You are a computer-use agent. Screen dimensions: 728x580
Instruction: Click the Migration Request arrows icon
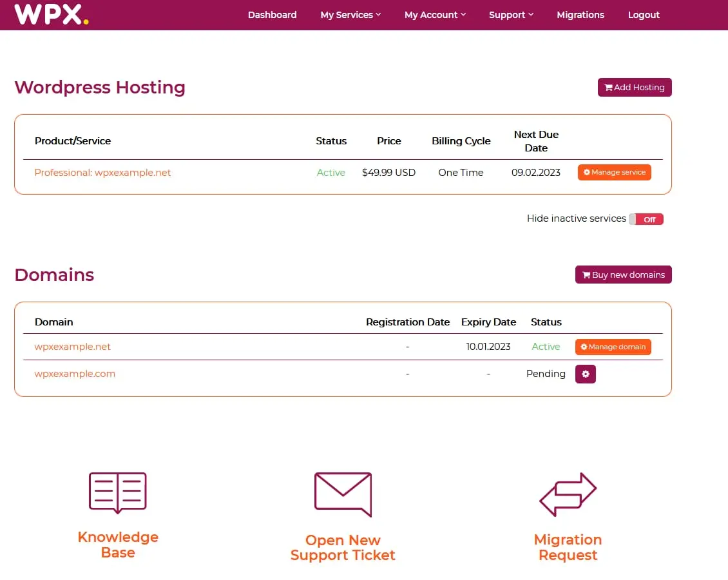tap(568, 494)
